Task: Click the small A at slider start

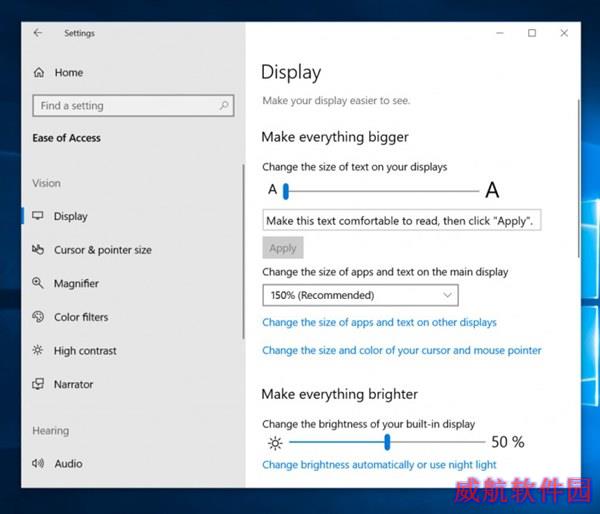Action: point(272,189)
